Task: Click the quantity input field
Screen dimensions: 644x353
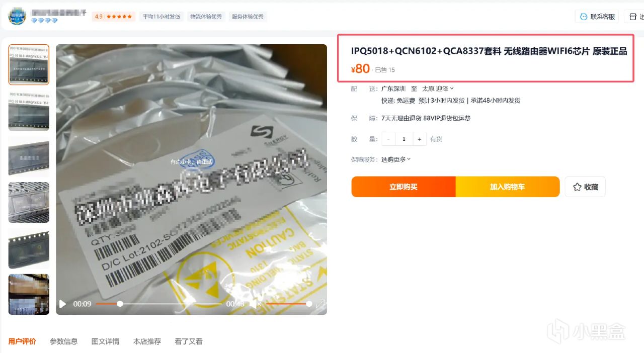Action: coord(404,139)
